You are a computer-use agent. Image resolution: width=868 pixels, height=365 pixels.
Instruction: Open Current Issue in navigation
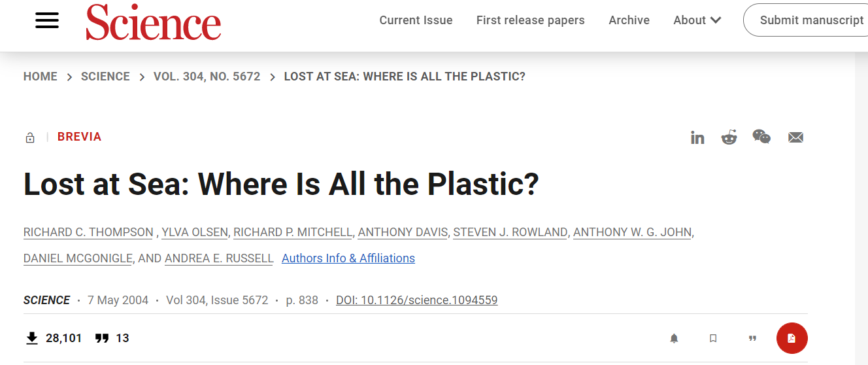pos(416,20)
